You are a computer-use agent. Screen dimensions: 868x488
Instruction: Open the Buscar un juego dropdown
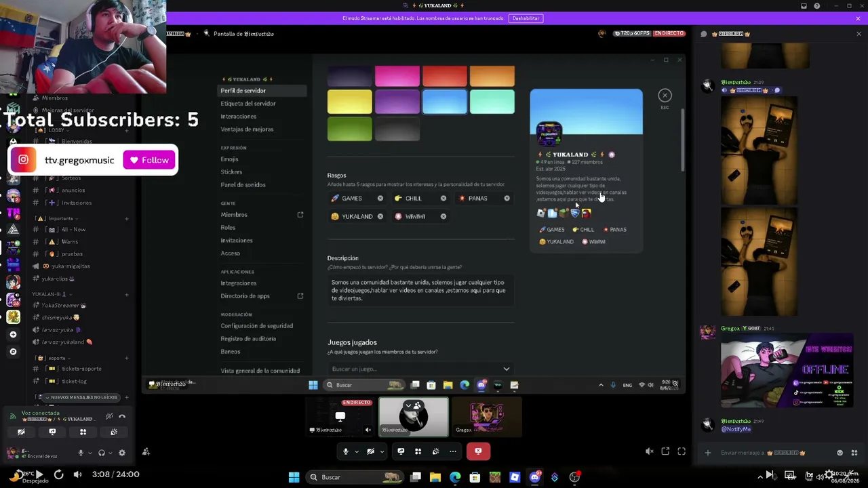(420, 369)
